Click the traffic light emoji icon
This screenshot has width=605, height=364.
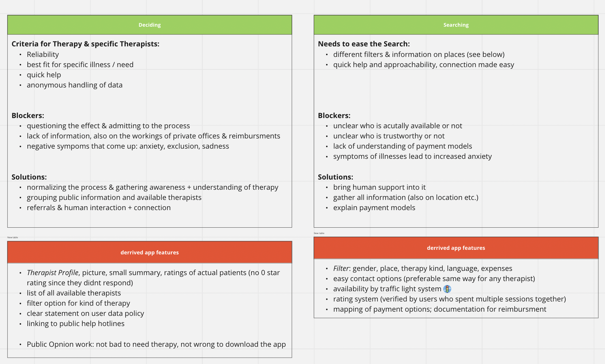[x=447, y=289]
